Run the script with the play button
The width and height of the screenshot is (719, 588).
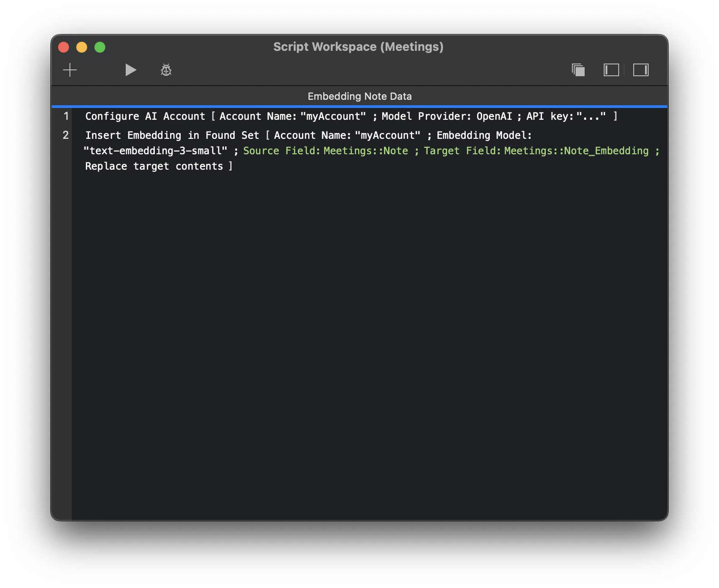click(131, 70)
